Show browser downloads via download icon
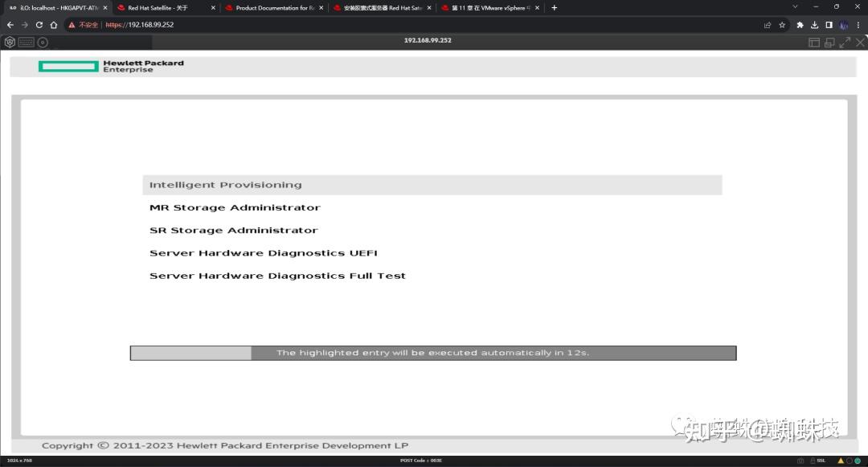The height and width of the screenshot is (467, 868). (814, 24)
